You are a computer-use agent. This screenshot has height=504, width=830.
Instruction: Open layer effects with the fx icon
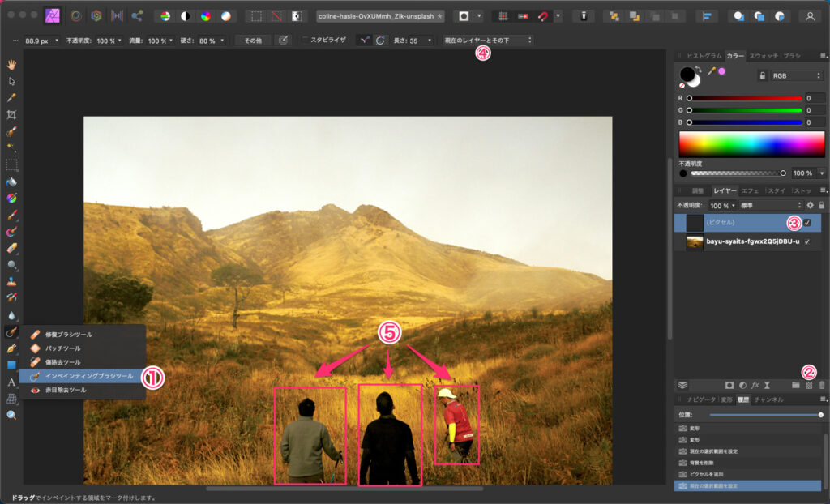pyautogui.click(x=754, y=385)
